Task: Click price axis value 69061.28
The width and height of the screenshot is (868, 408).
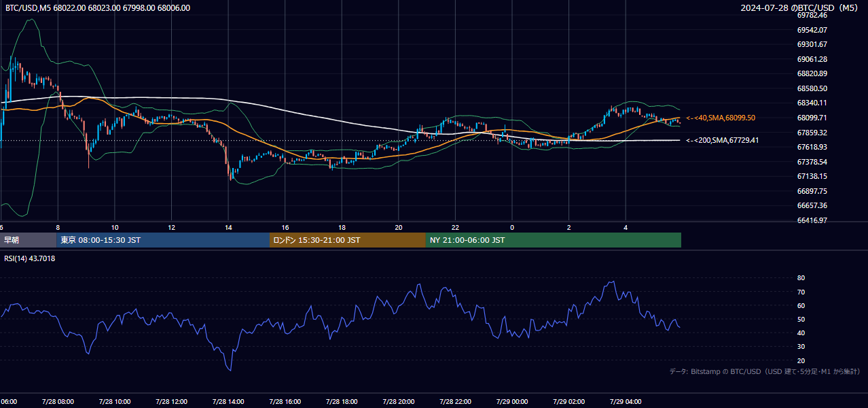Action: click(x=812, y=59)
